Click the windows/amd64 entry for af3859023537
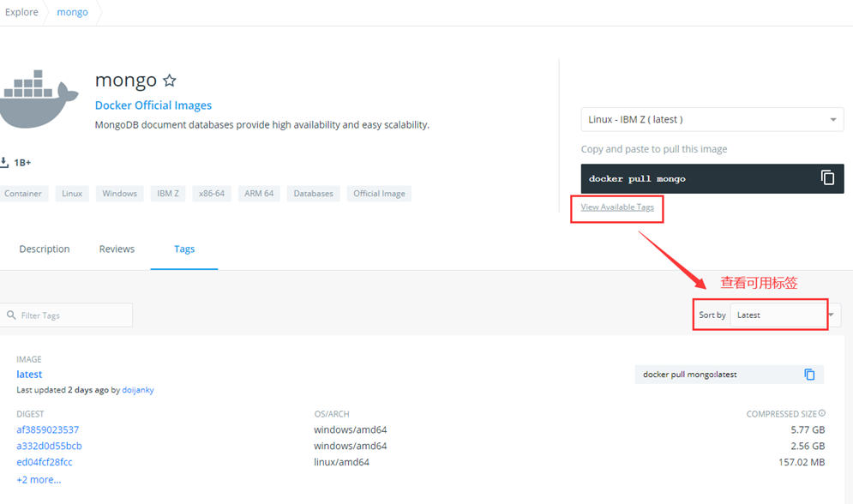 pos(351,429)
